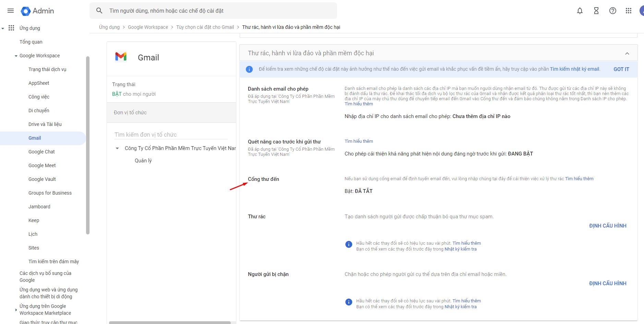Open Các dịch vụ bổ sung của Google
Viewport: 644px width, 324px height.
pos(45,277)
